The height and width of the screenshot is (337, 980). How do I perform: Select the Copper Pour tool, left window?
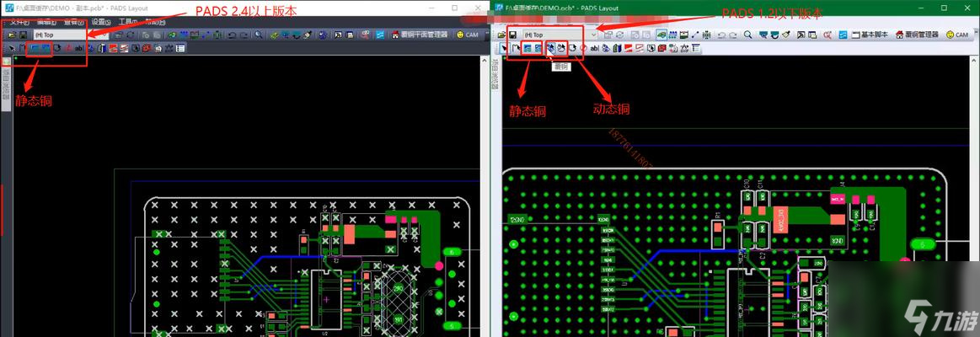[46, 48]
